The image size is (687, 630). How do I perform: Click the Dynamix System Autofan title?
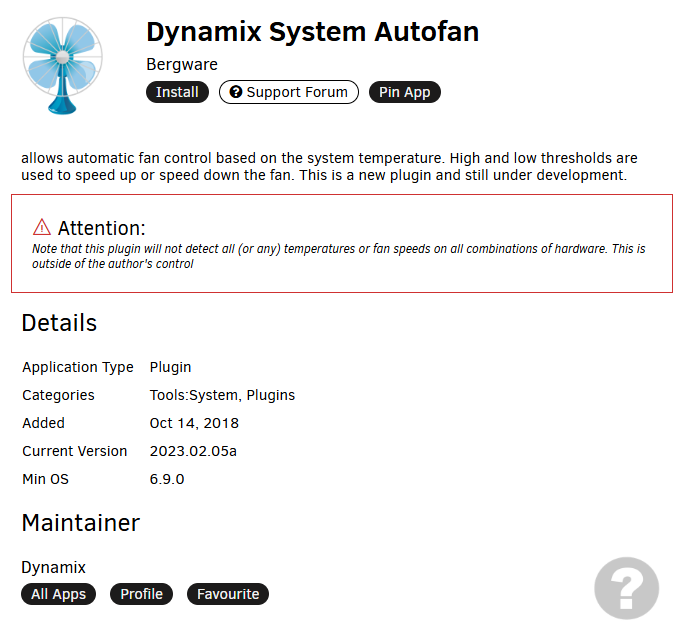click(x=312, y=32)
